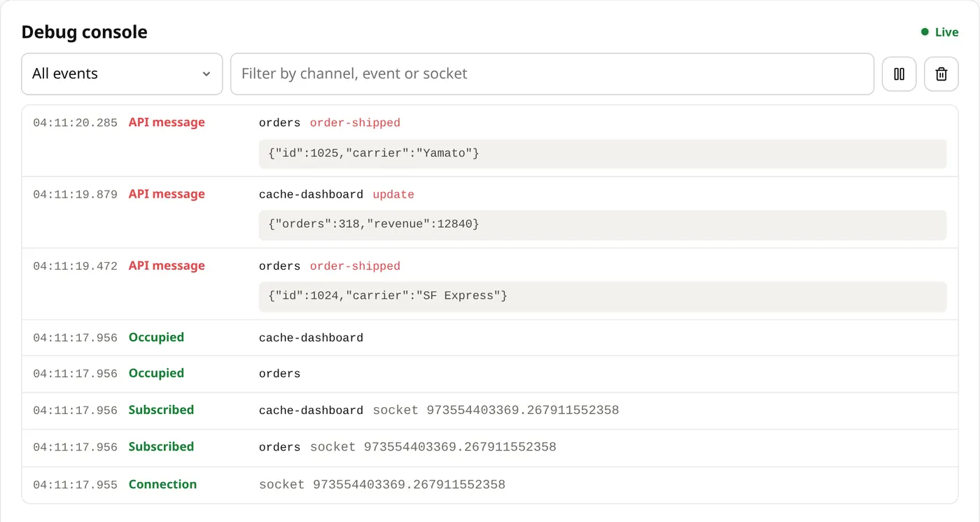
Task: Click "Subscribed" label in the orders row
Action: [x=161, y=446]
